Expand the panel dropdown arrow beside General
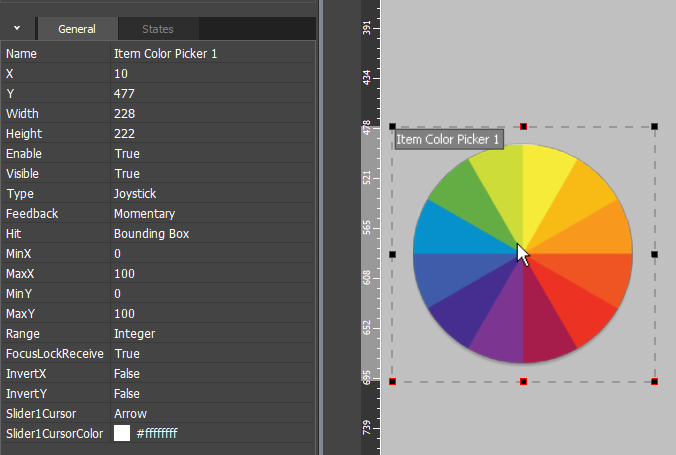The height and width of the screenshot is (455, 676). (17, 29)
